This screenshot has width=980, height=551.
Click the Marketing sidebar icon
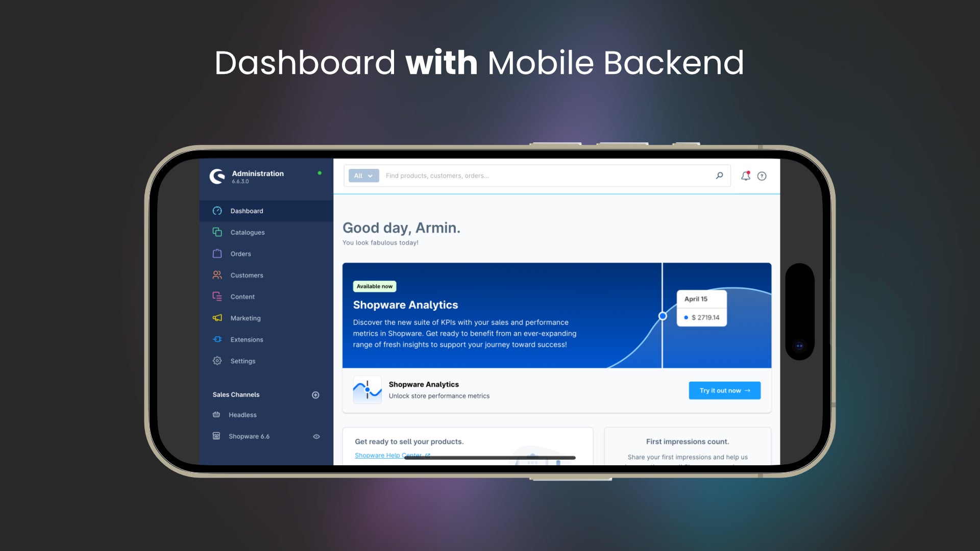coord(217,317)
